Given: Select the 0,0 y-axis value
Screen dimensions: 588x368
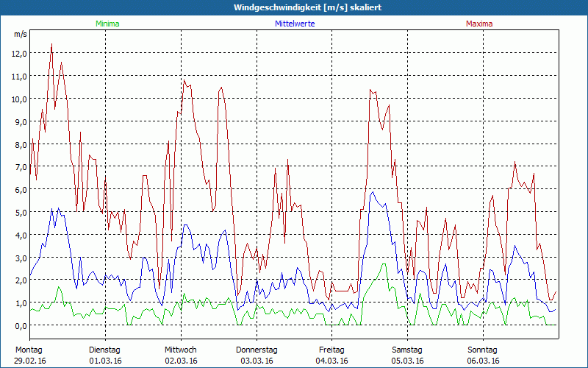Looking at the screenshot, I should (x=21, y=325).
